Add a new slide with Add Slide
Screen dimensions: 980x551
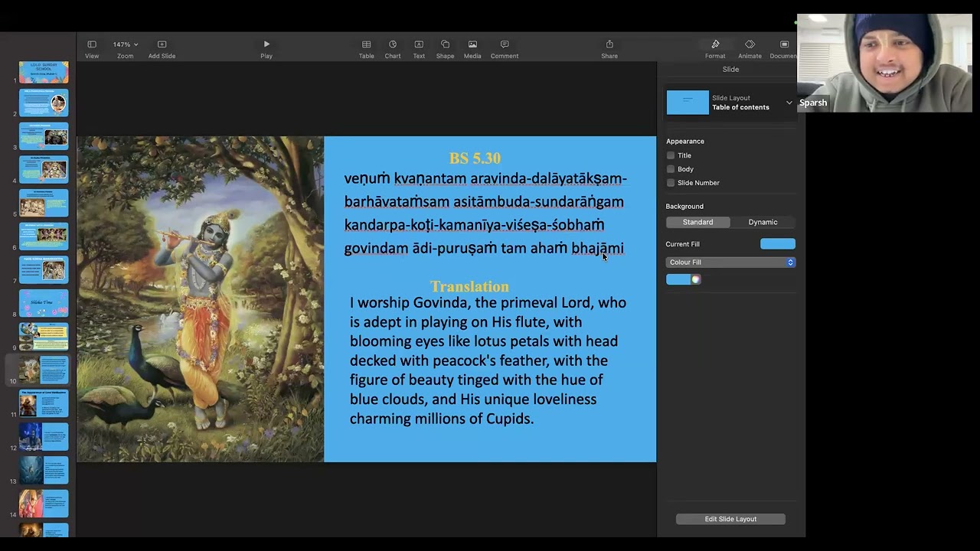162,44
